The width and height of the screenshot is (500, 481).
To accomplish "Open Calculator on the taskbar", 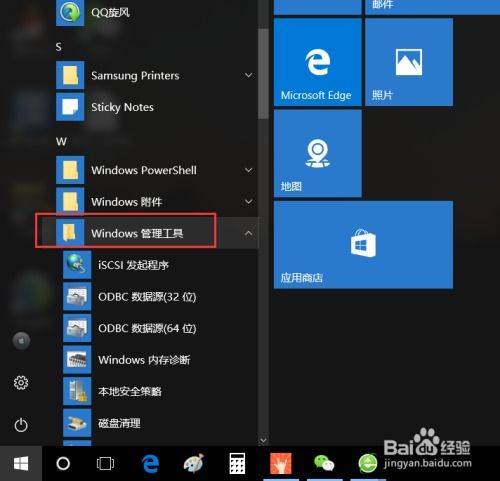I will (x=237, y=463).
